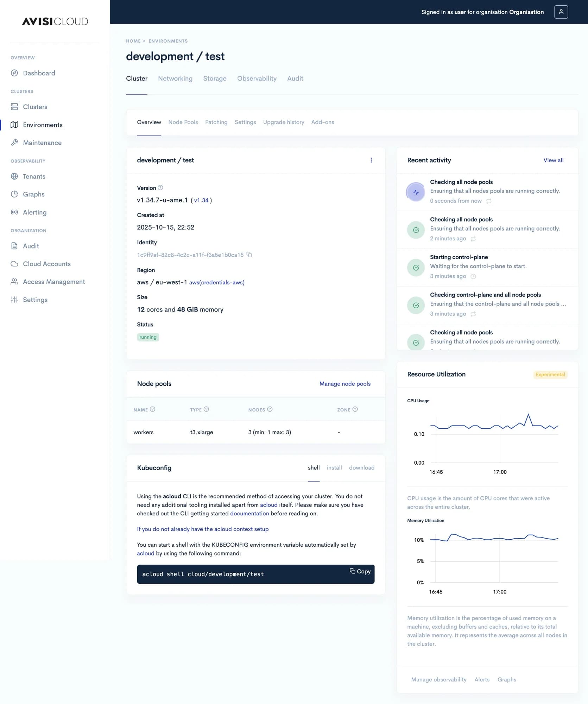Click the Maintenance wrench icon
The width and height of the screenshot is (588, 704).
(14, 143)
